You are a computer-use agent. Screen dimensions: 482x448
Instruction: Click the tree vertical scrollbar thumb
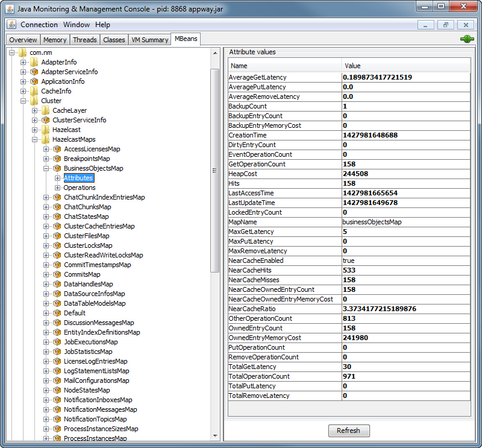pyautogui.click(x=214, y=171)
